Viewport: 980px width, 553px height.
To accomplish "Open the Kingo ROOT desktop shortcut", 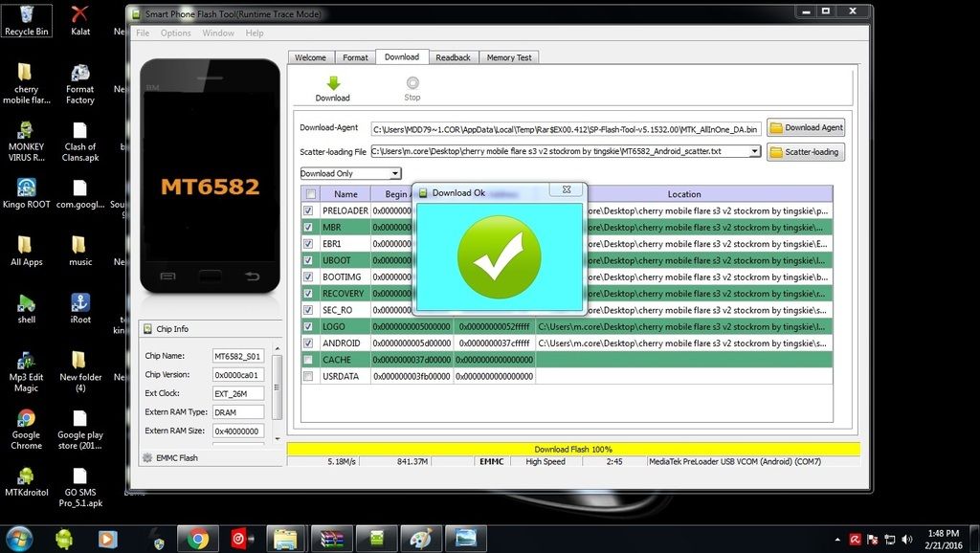I will coord(26,191).
